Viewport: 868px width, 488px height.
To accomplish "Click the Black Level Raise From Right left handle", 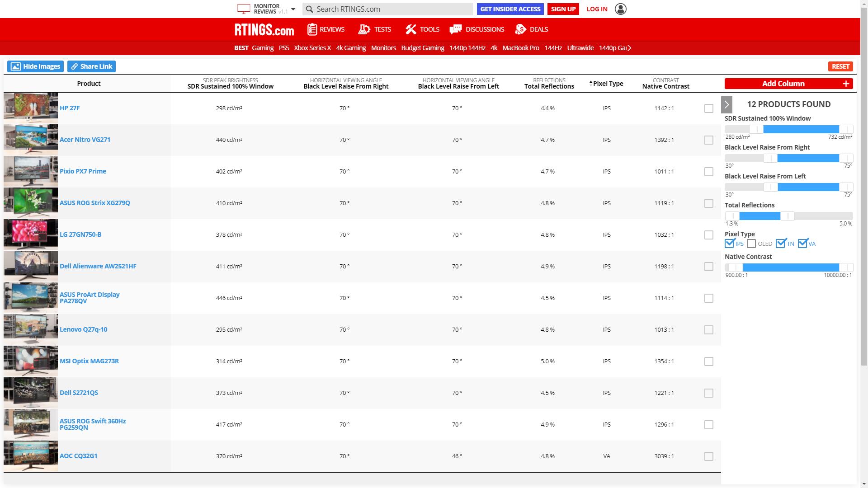I will [770, 158].
